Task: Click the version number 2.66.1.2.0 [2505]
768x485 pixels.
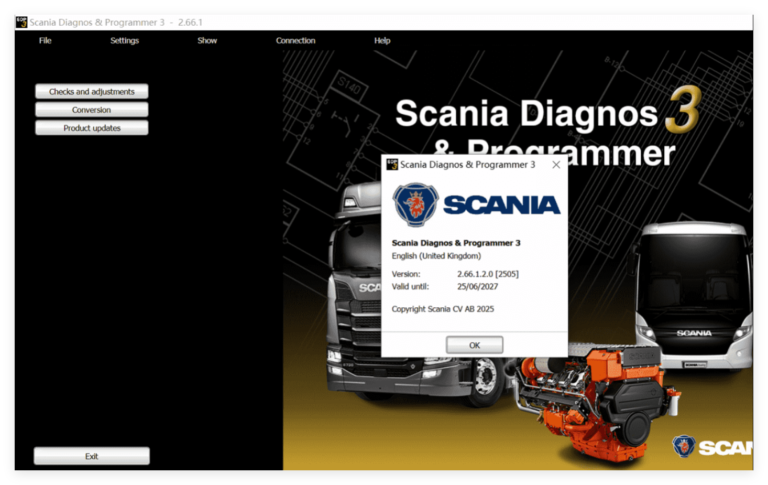Action: pos(488,274)
